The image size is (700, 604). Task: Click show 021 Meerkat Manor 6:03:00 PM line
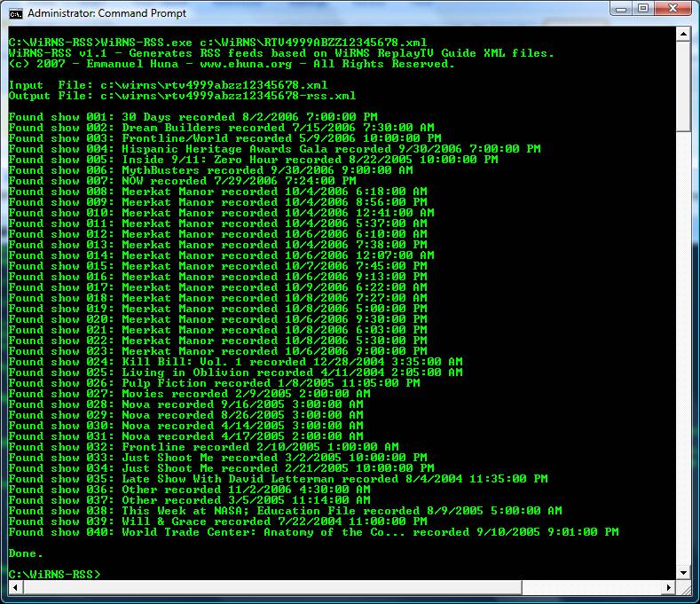(x=218, y=330)
